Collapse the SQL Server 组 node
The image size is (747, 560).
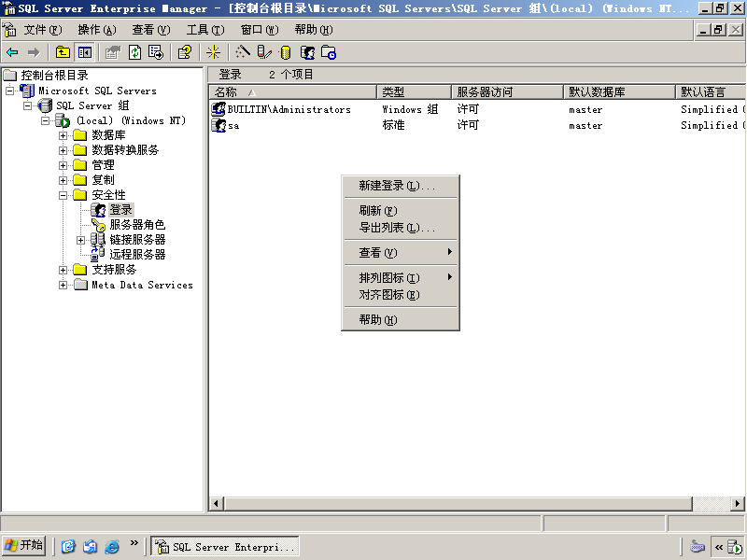tap(28, 105)
